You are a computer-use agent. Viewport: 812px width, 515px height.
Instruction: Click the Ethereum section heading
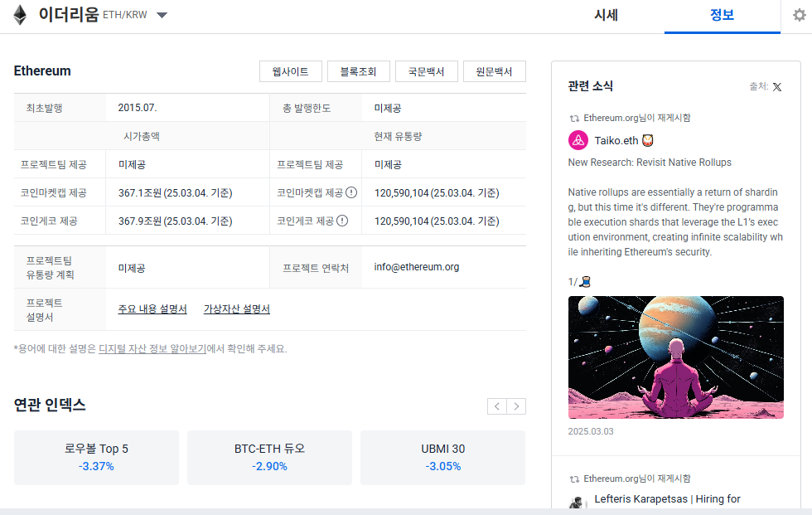point(42,71)
